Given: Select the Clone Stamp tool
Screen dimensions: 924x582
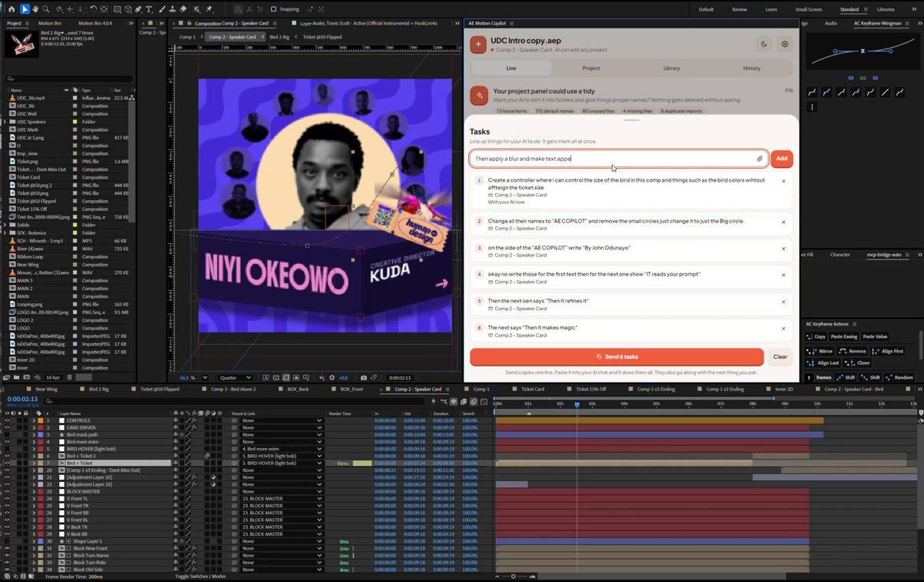Looking at the screenshot, I should [172, 9].
